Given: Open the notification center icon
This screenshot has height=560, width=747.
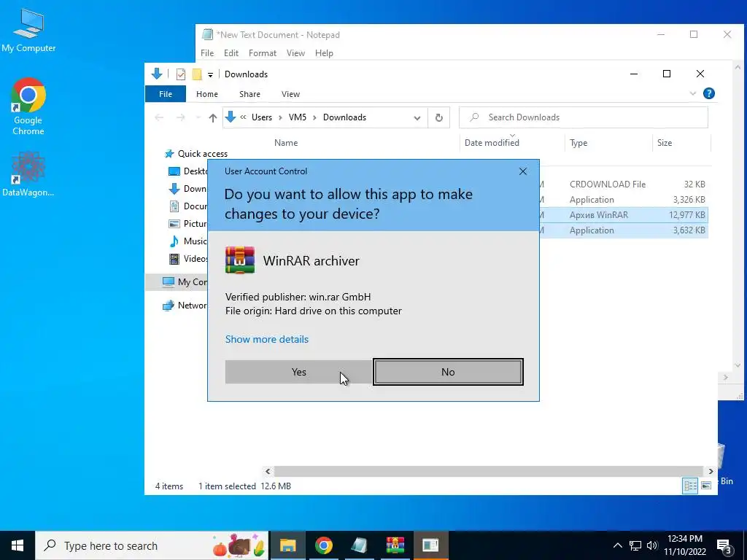Looking at the screenshot, I should 724,545.
